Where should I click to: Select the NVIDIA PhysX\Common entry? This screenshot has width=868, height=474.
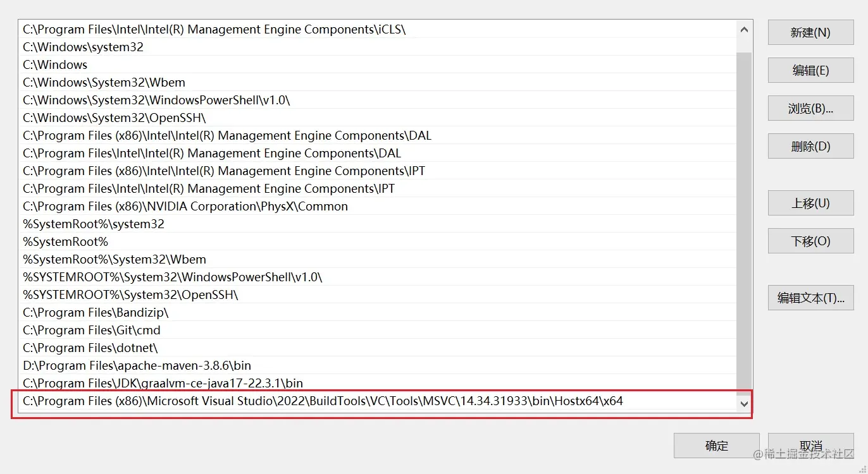[378, 206]
